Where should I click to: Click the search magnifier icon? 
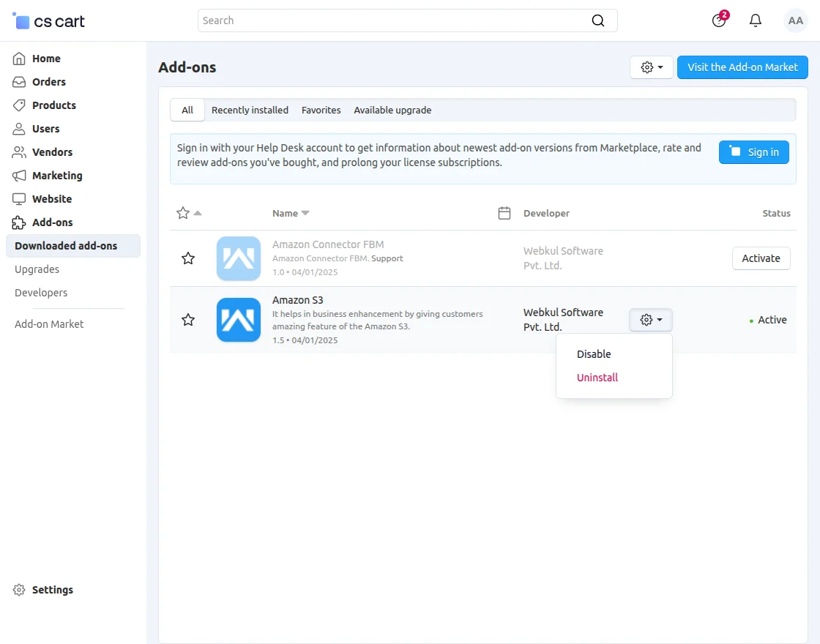click(x=597, y=20)
